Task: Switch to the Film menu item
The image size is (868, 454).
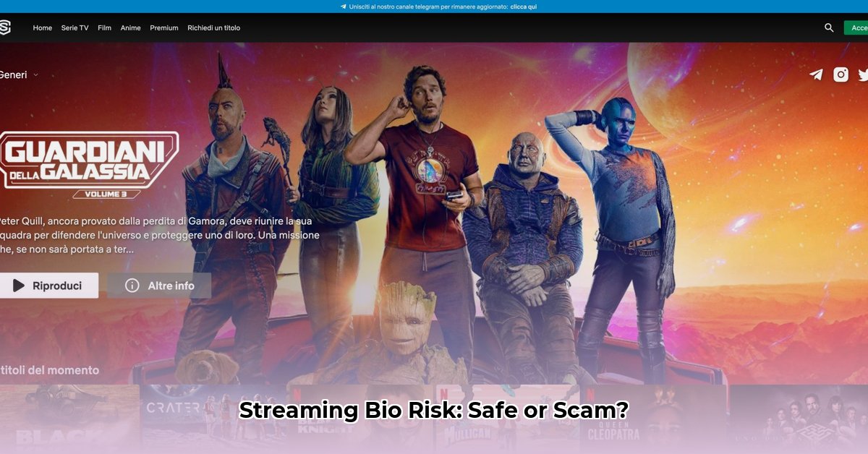Action: (104, 27)
